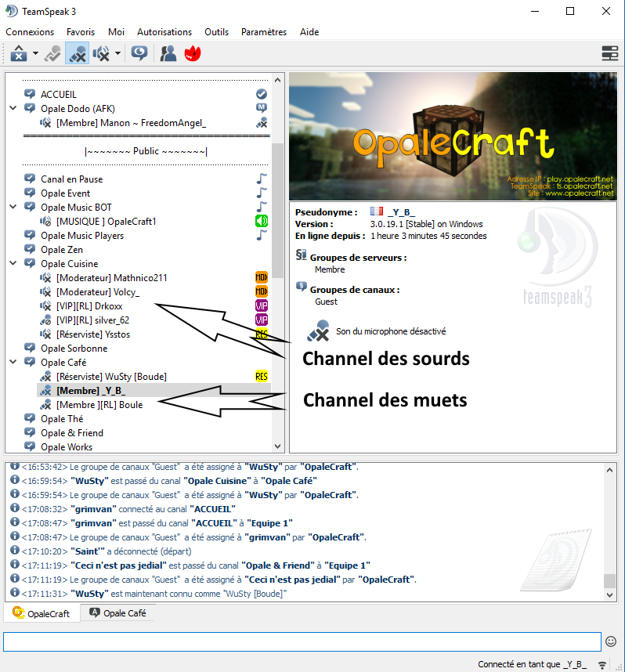Click the status icon beside silver_62
This screenshot has width=625, height=672.
(46, 320)
